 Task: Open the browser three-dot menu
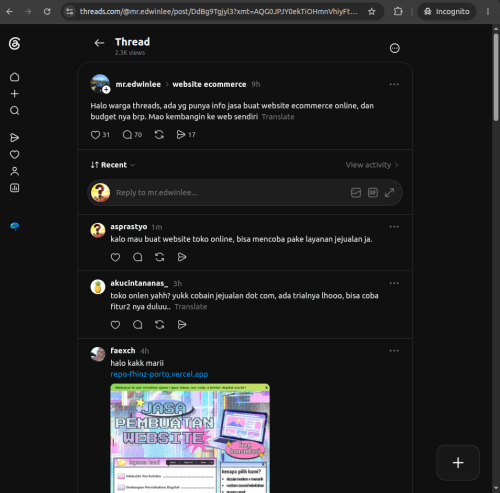click(488, 12)
